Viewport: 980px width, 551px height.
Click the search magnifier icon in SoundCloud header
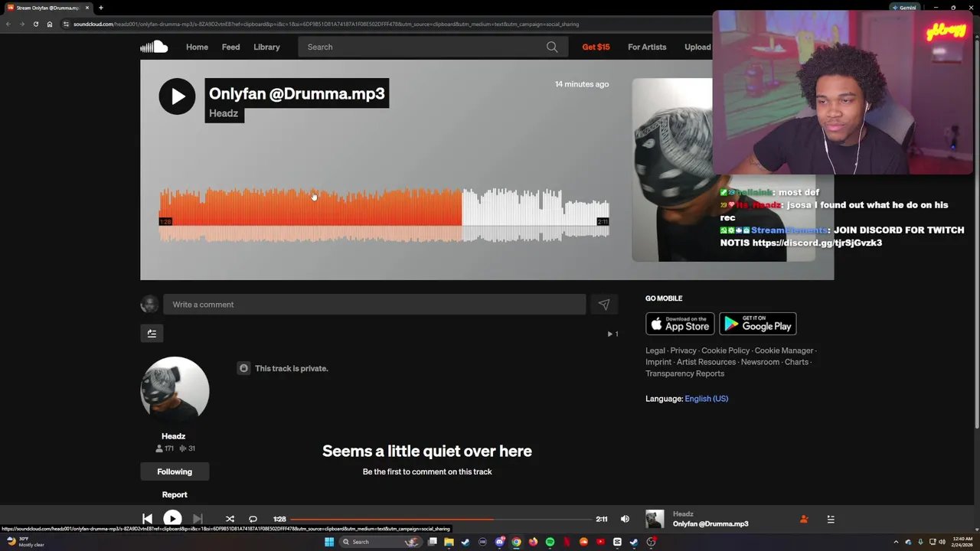552,47
